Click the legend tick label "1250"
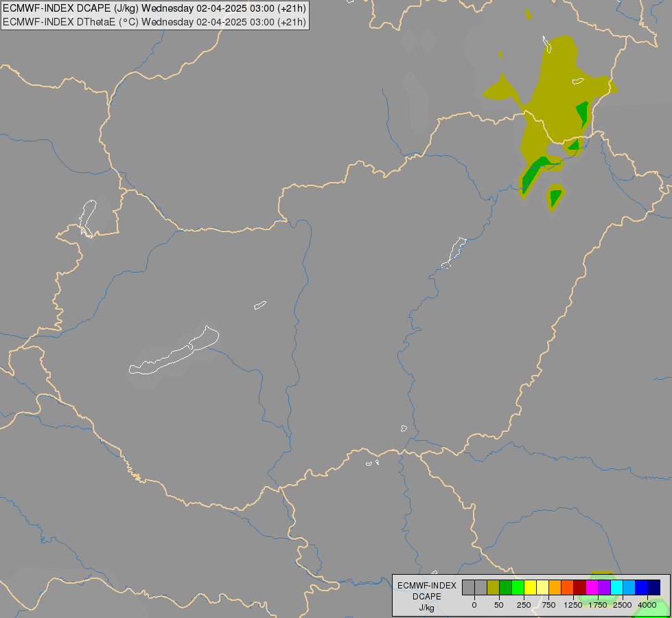Image resolution: width=672 pixels, height=618 pixels. click(x=573, y=605)
